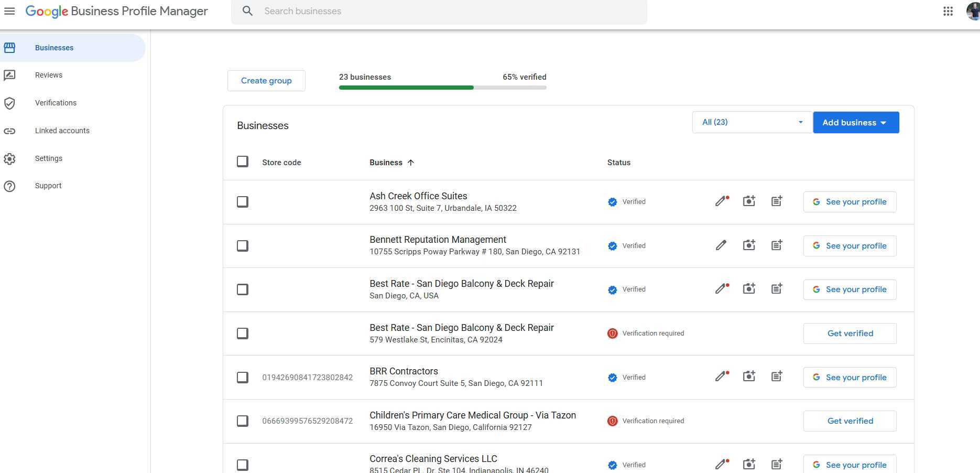
Task: Click store code 01942690841723802842
Action: [x=308, y=378]
